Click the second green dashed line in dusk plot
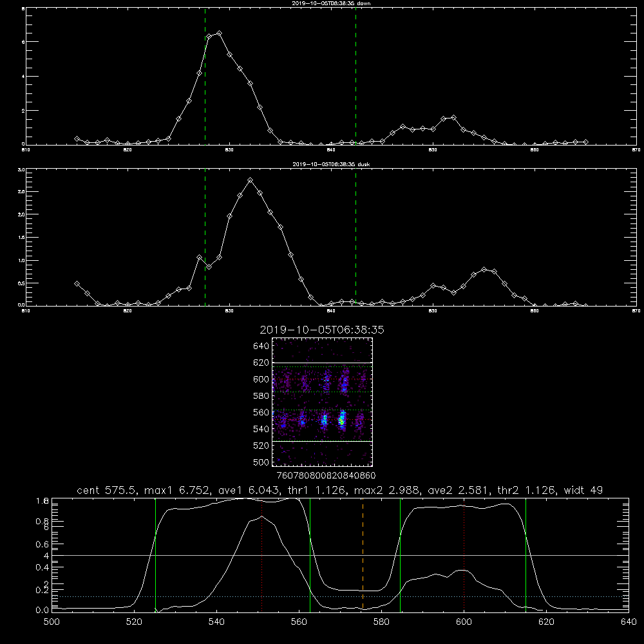The height and width of the screenshot is (644, 644). point(355,238)
